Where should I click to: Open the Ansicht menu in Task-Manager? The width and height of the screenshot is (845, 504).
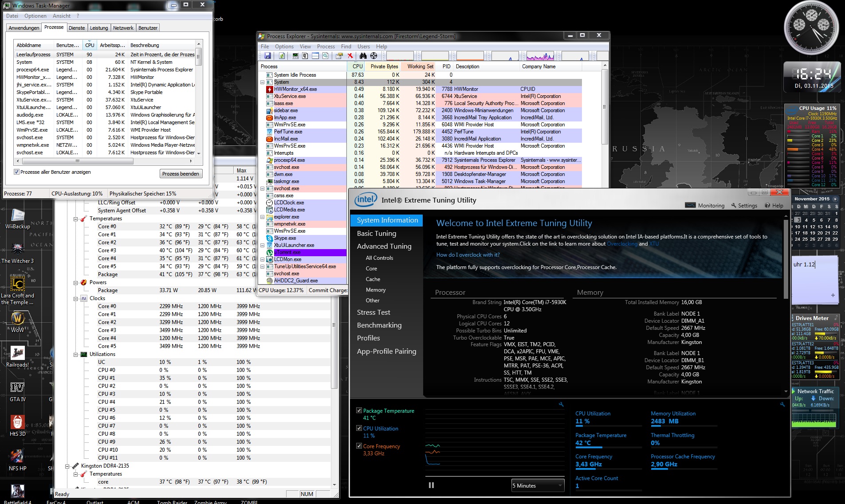(62, 16)
